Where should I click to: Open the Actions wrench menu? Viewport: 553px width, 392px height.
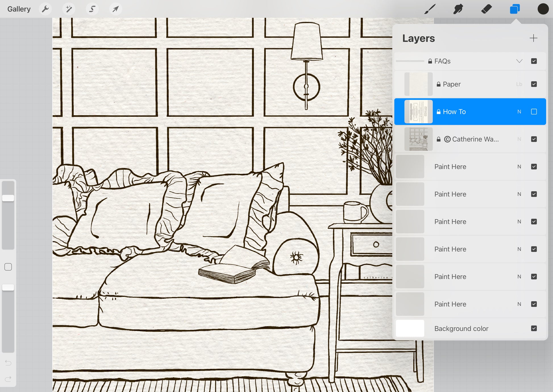[45, 9]
